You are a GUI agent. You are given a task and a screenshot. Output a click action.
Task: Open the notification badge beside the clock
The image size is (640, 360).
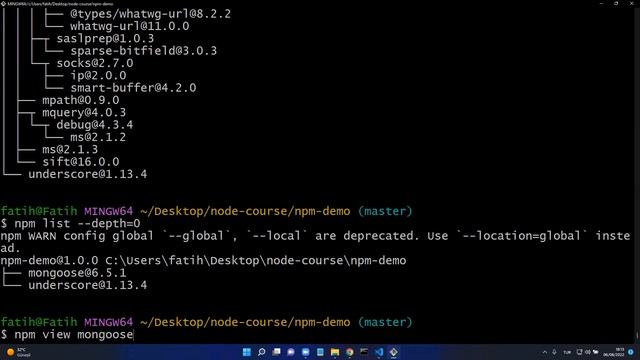[x=631, y=352]
